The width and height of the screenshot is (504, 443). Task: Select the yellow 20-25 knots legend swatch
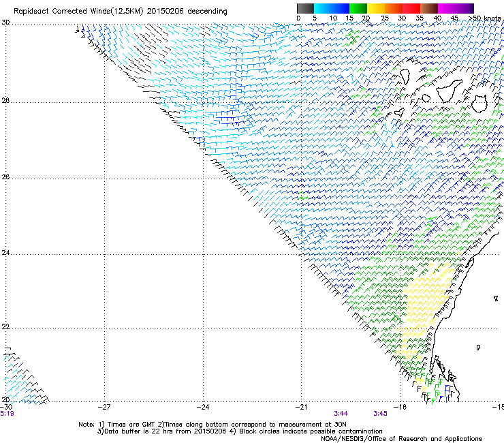tap(376, 8)
